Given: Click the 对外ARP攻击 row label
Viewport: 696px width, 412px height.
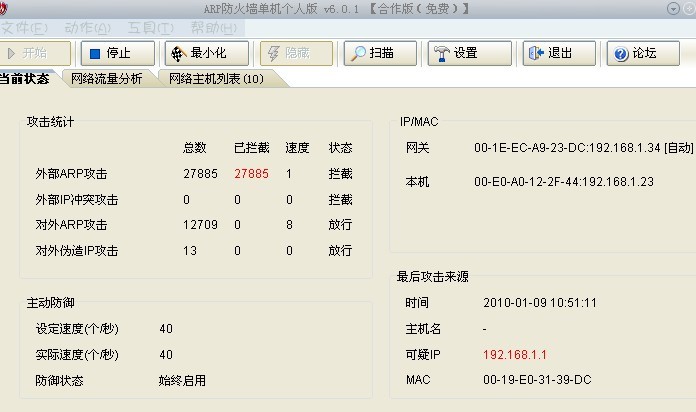Looking at the screenshot, I should [x=71, y=225].
